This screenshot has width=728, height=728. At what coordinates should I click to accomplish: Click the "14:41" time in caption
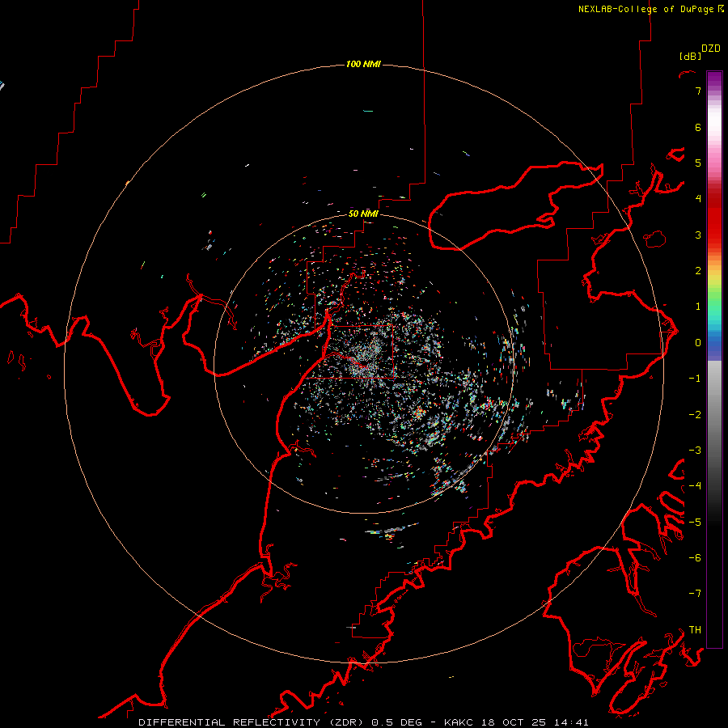click(570, 722)
